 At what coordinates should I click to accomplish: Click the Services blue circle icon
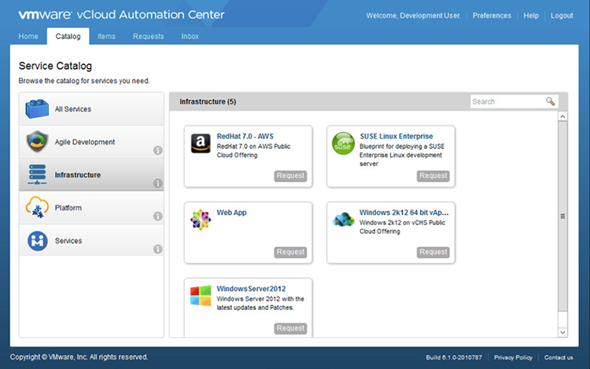pyautogui.click(x=37, y=241)
